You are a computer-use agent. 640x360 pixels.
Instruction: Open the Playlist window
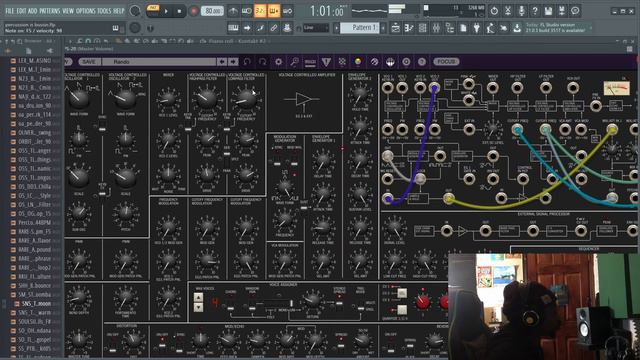[x=395, y=28]
